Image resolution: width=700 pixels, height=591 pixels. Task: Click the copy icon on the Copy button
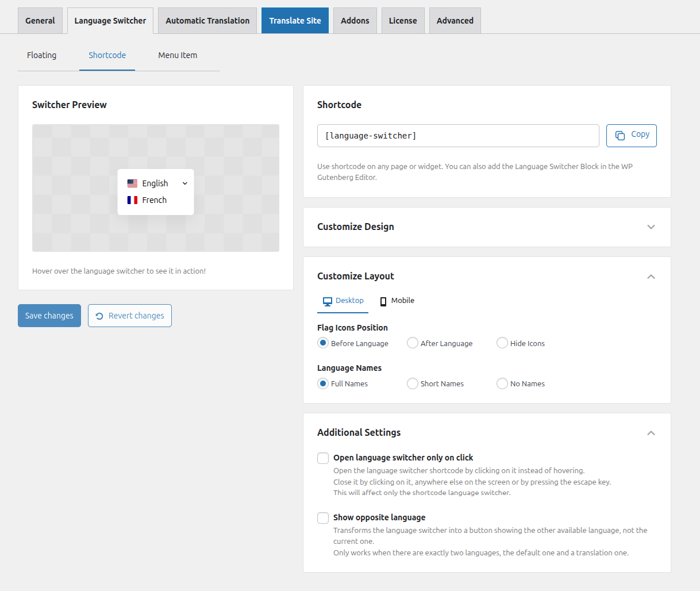coord(620,135)
